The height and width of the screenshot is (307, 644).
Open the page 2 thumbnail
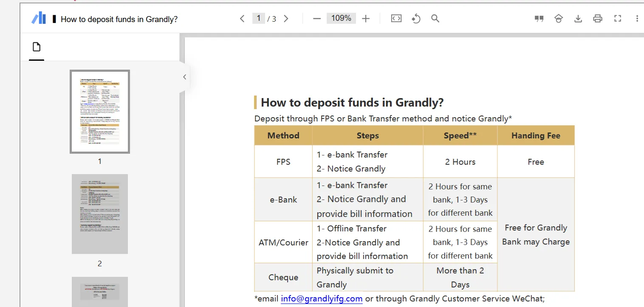point(100,214)
